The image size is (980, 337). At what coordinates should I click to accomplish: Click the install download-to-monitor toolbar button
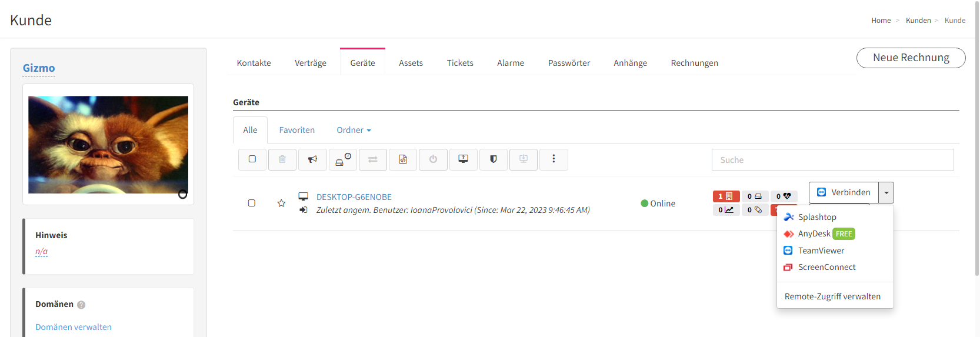click(524, 159)
